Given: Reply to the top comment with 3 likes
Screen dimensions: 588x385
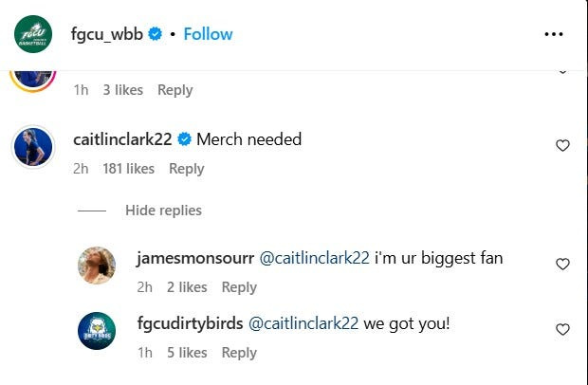Looking at the screenshot, I should 175,90.
